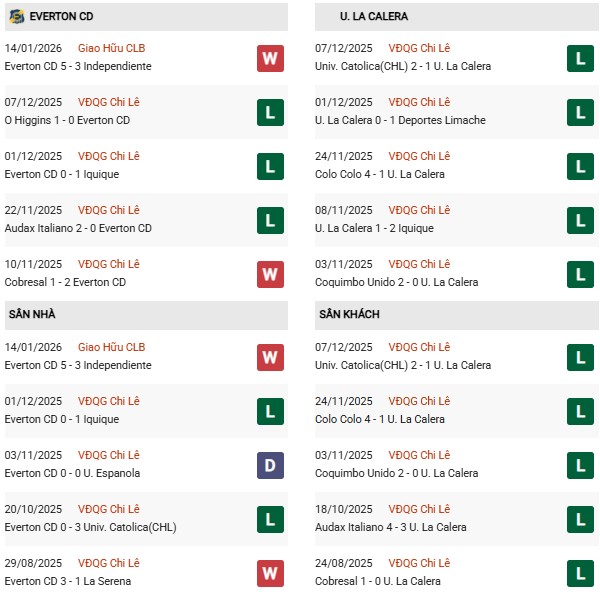Click the W badge for Cobresal 1-2 Everton CD
This screenshot has width=600, height=592.
pos(270,274)
